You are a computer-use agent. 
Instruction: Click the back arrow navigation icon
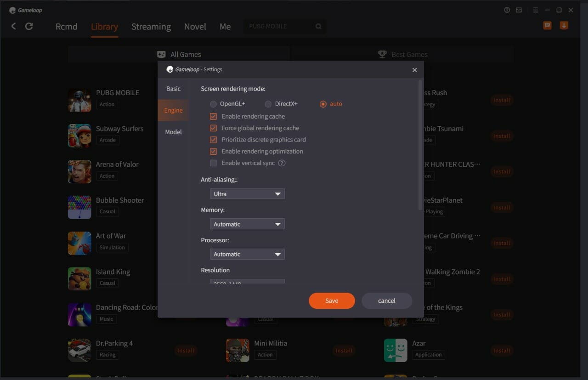pos(13,26)
